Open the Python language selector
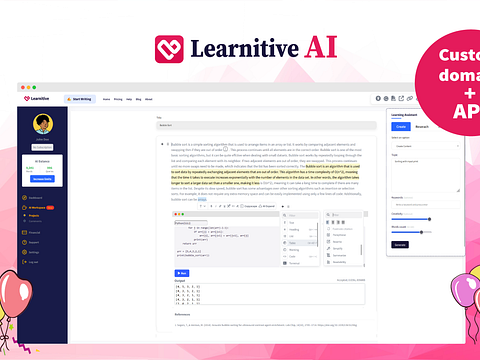This screenshot has height=360, width=480. pyautogui.click(x=191, y=223)
